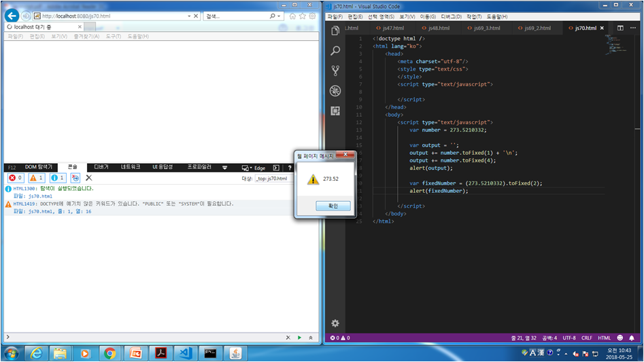Screen dimensions: 644x362
Task: Open the Search icon in VS Code activity bar
Action: tap(335, 50)
